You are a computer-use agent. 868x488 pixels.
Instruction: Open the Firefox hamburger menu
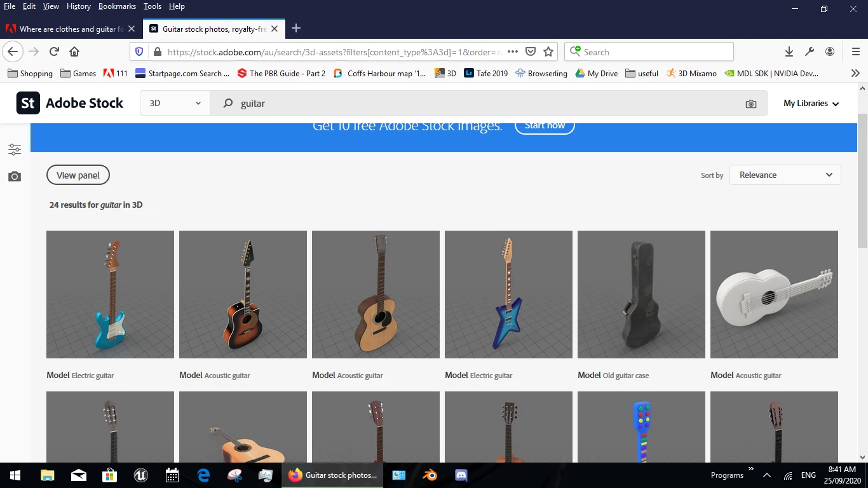coord(855,51)
